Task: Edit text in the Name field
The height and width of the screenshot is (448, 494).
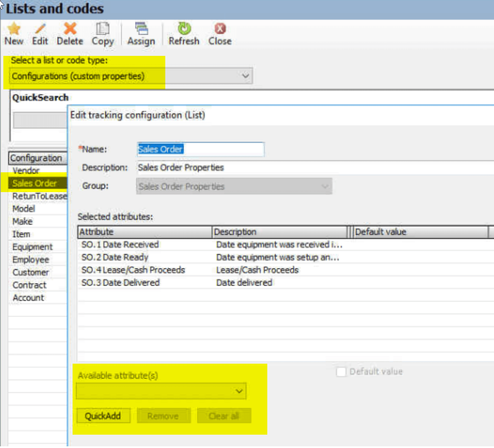Action: pyautogui.click(x=201, y=149)
